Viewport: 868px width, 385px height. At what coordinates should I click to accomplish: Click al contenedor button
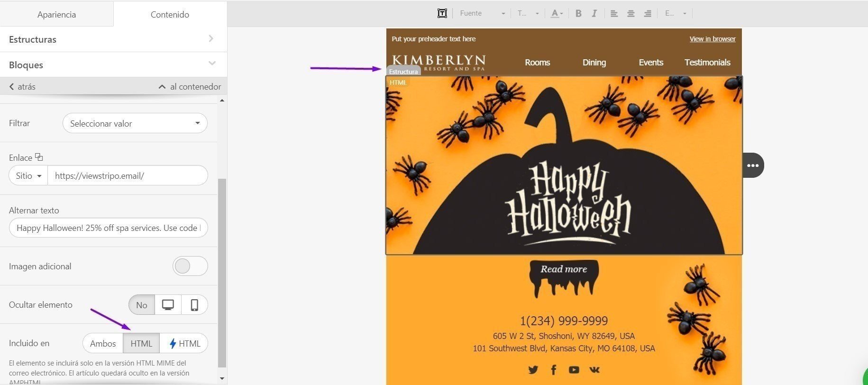(x=190, y=86)
